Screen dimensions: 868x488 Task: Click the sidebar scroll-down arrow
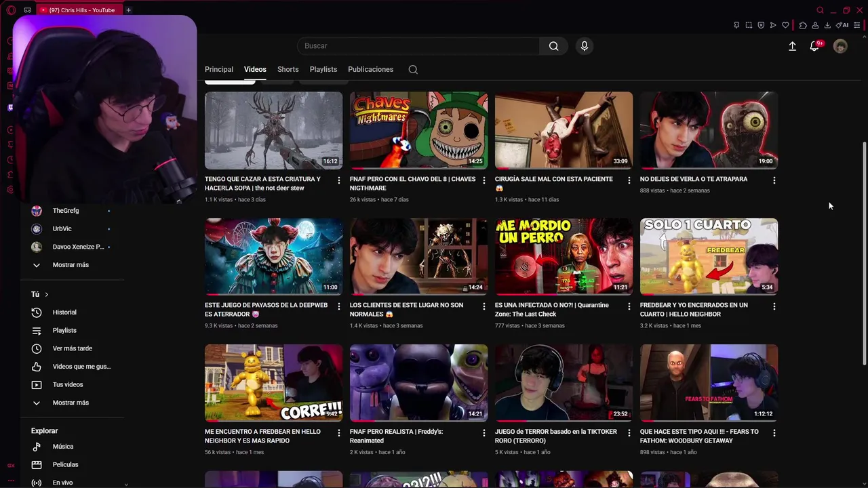pyautogui.click(x=126, y=484)
